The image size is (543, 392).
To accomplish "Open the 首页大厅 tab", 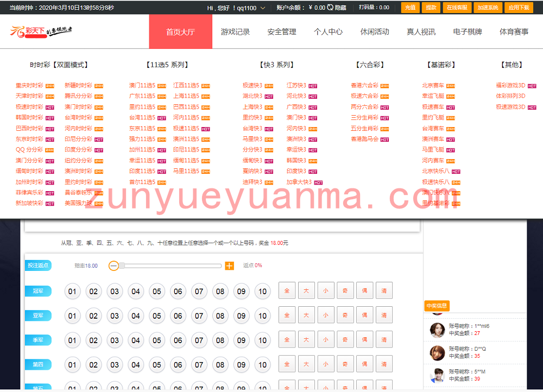I will (x=180, y=31).
